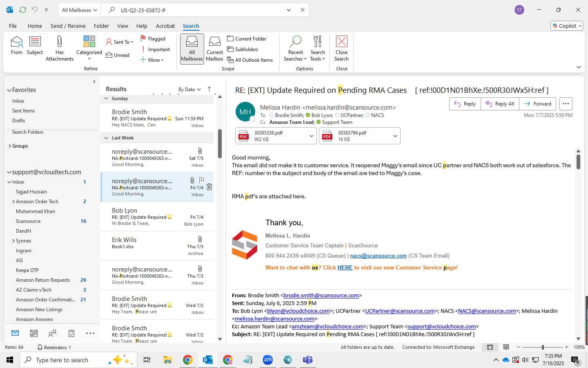Switch to Normal view layout icon

(490, 347)
